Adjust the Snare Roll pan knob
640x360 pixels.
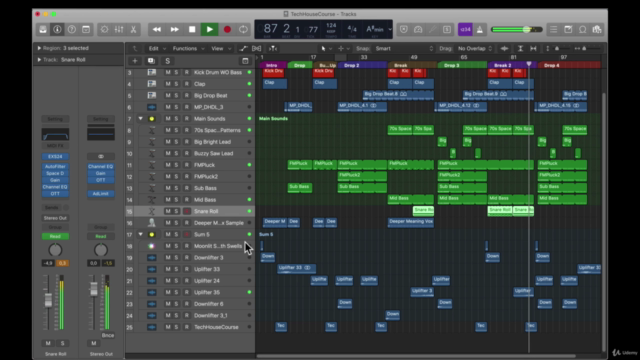(55, 250)
